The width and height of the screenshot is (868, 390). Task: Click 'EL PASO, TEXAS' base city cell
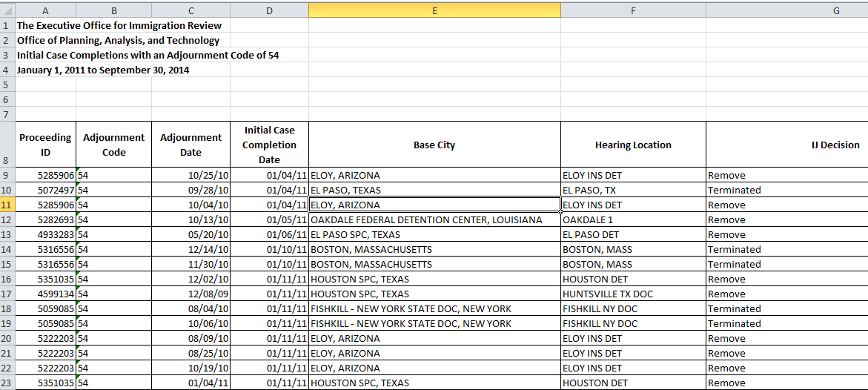(x=434, y=190)
